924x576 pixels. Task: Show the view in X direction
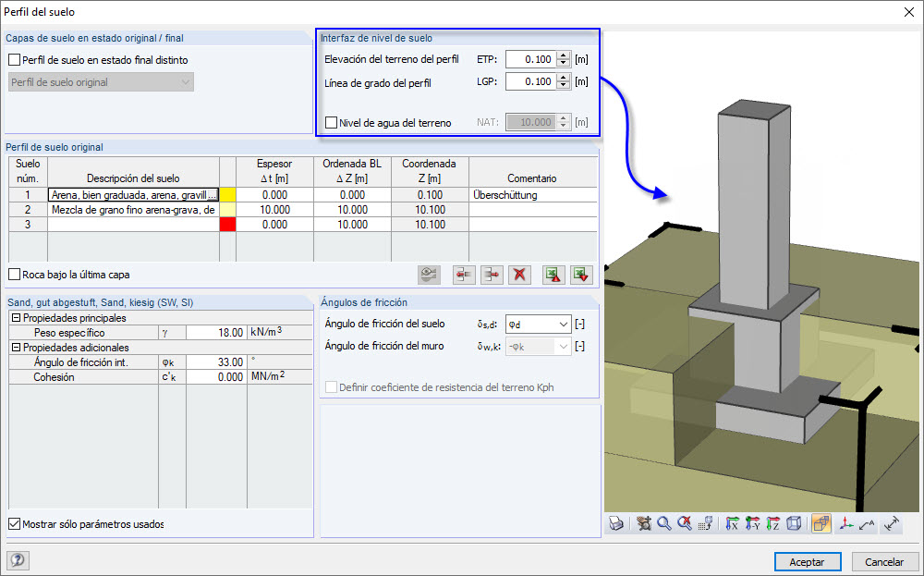732,523
